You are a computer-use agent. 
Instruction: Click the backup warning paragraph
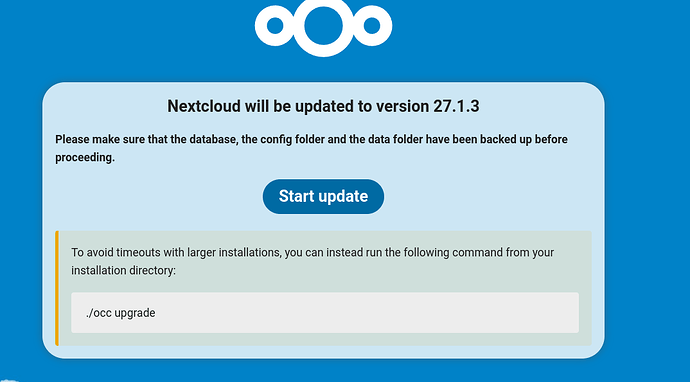click(311, 148)
